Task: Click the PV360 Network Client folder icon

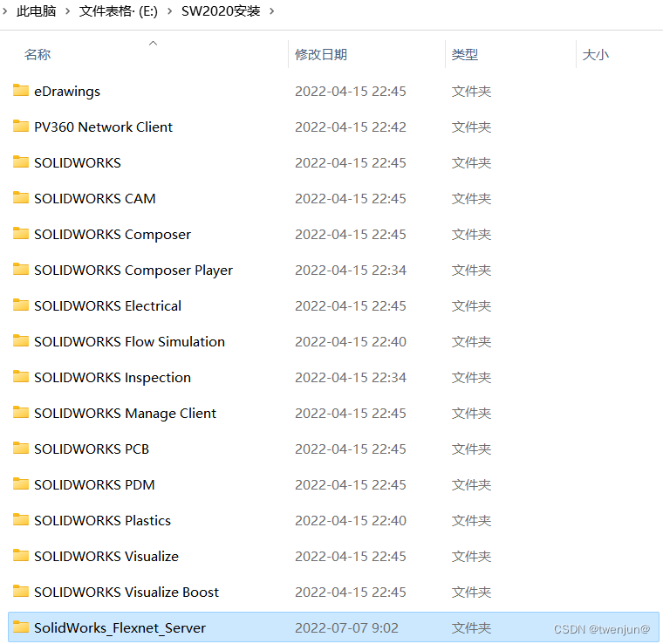Action: [21, 126]
